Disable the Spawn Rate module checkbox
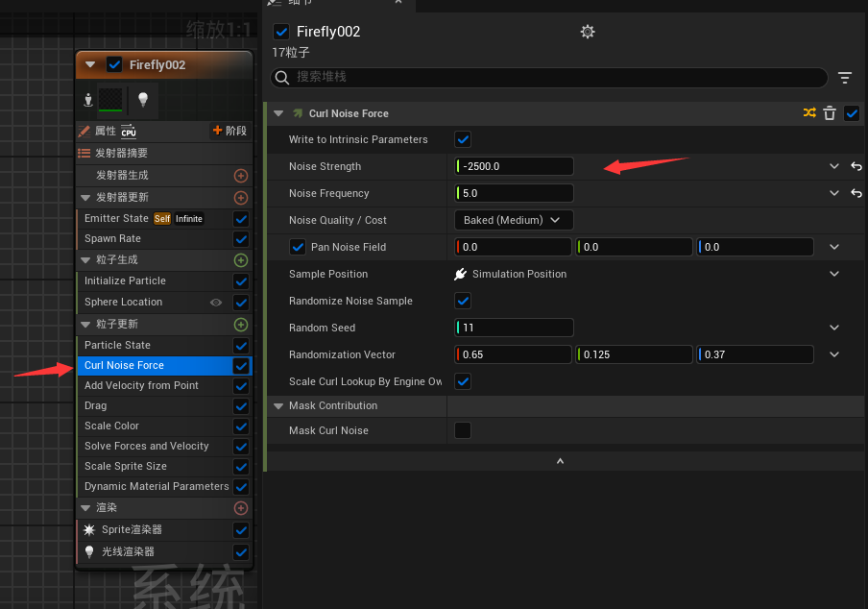Screen dimensions: 868x609 pyautogui.click(x=241, y=239)
